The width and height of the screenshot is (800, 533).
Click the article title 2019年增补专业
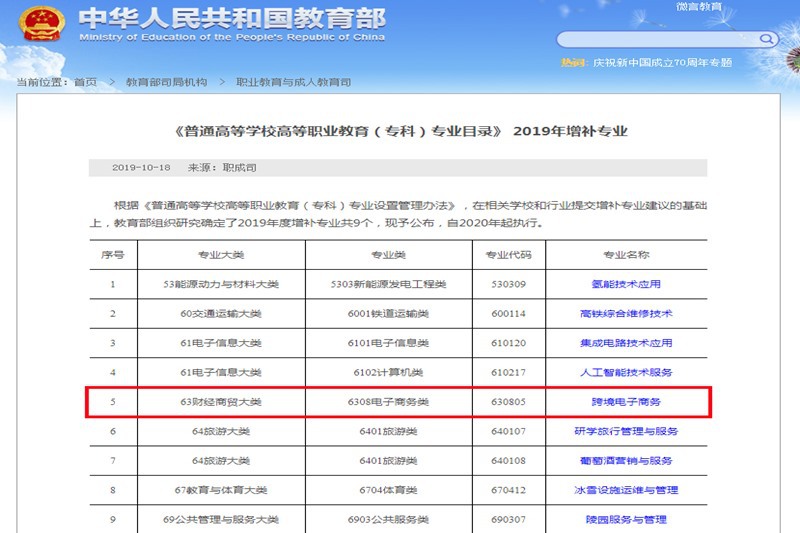pyautogui.click(x=400, y=132)
